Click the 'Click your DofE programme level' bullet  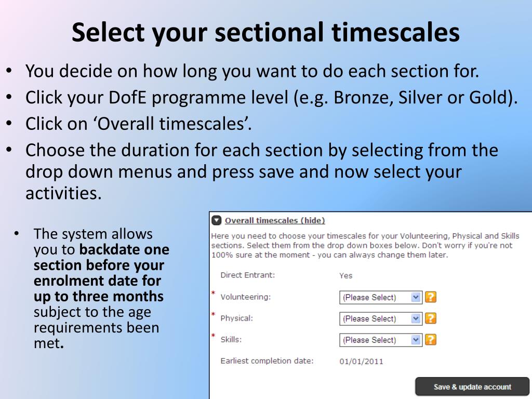pyautogui.click(x=271, y=98)
